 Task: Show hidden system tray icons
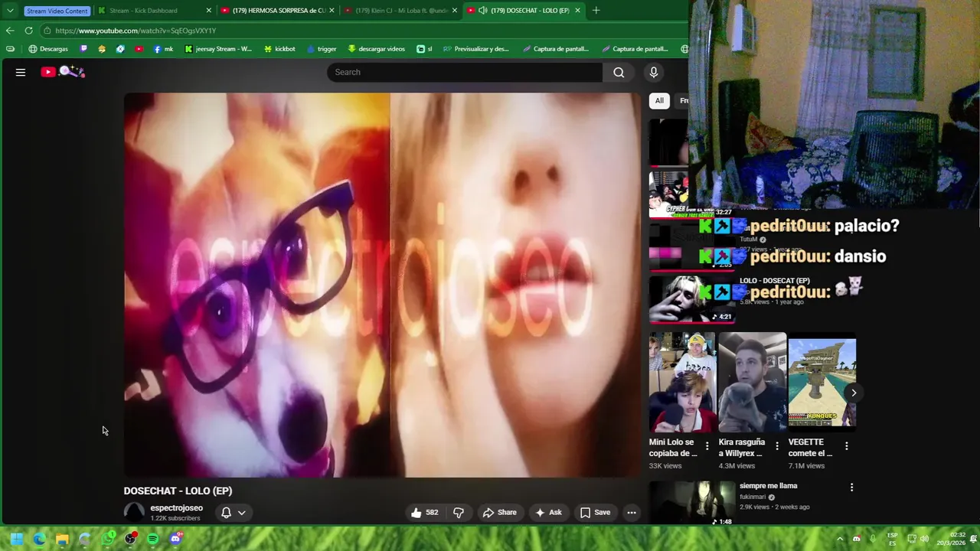840,539
